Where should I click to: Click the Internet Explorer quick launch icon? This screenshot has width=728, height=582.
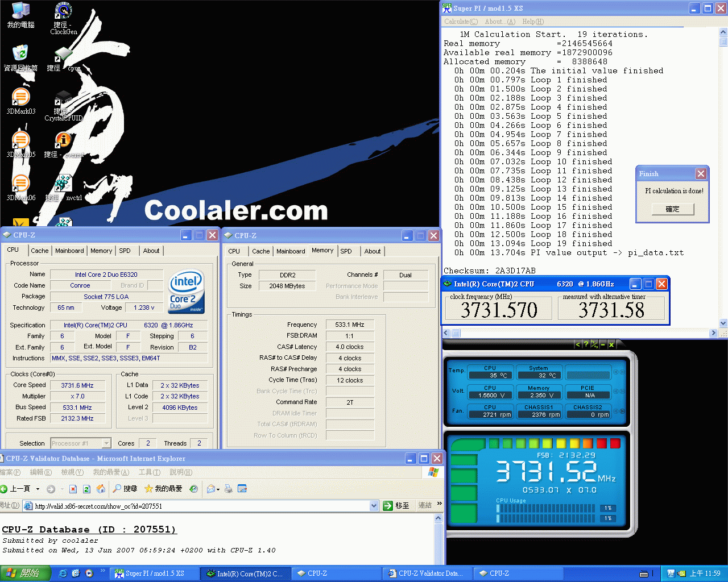(63, 573)
